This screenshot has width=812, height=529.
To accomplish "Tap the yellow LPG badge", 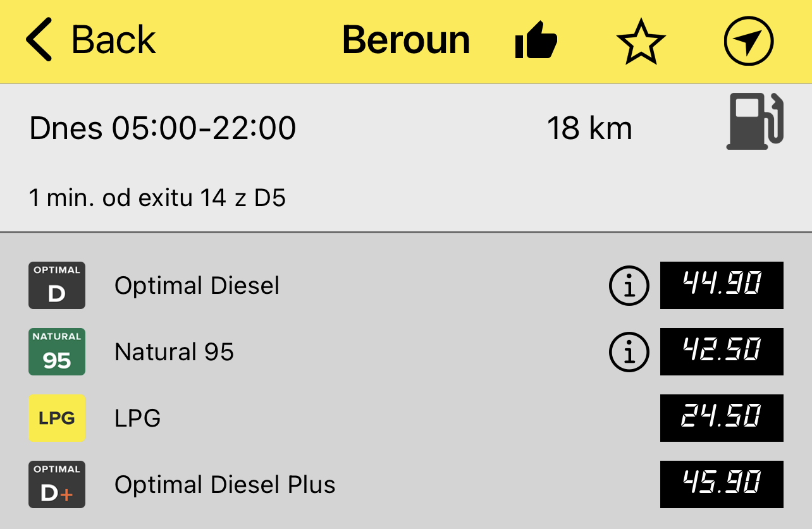I will point(57,418).
